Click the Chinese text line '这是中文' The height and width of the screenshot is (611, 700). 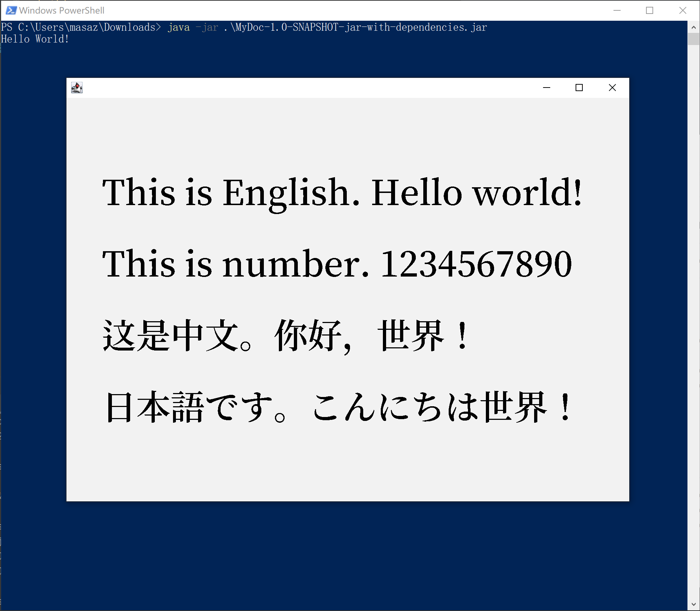[285, 336]
